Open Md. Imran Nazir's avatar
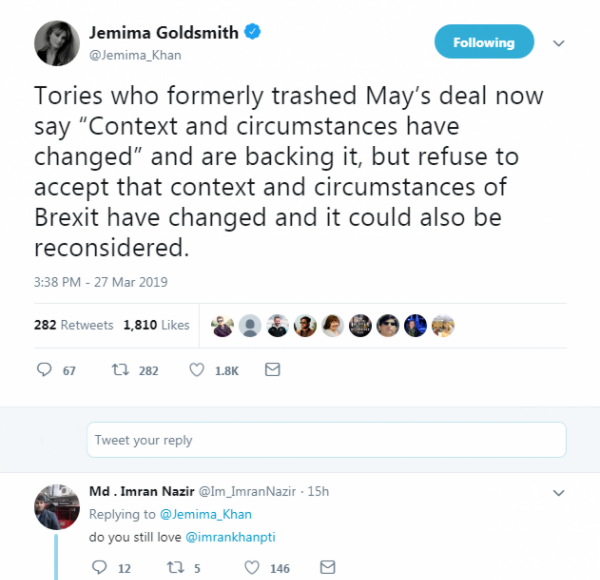Screen dimensions: 600x580 tap(57, 509)
